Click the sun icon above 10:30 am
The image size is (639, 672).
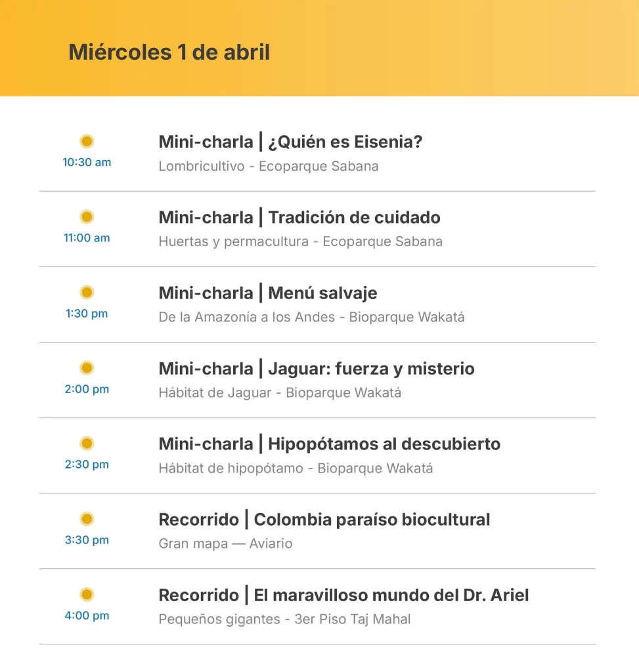click(x=87, y=141)
